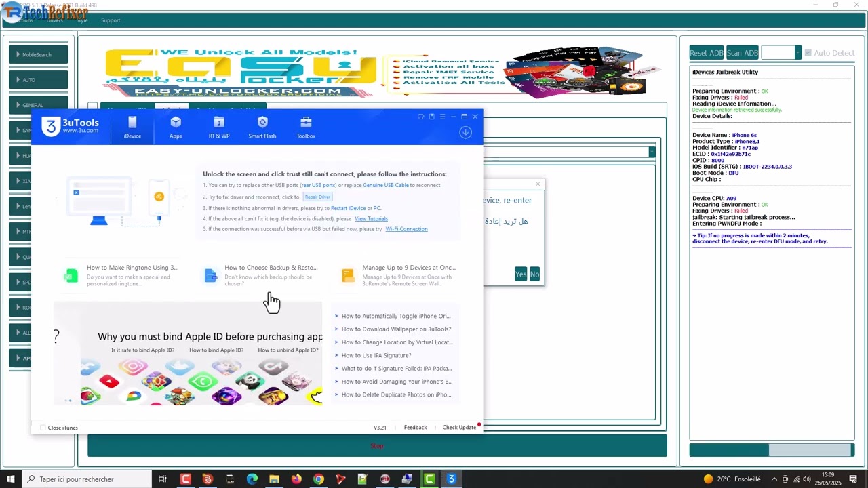Toggle the Close iTunes checkbox
Screen dimensions: 868x488
pyautogui.click(x=43, y=428)
